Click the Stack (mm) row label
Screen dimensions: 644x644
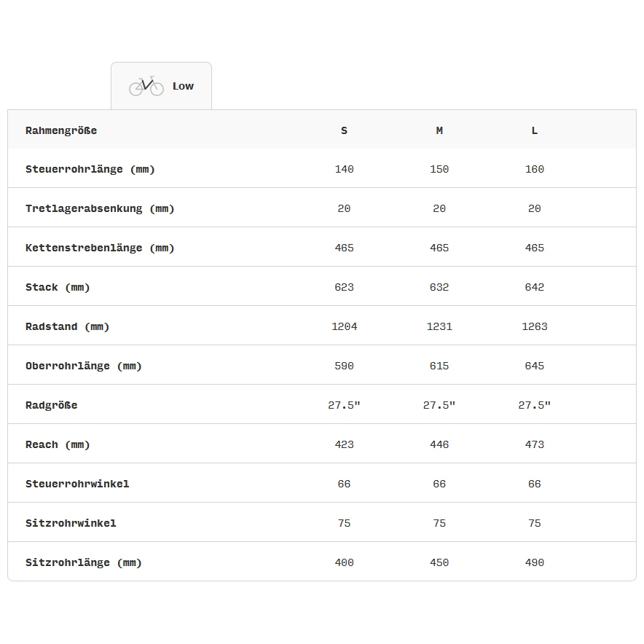click(x=58, y=287)
